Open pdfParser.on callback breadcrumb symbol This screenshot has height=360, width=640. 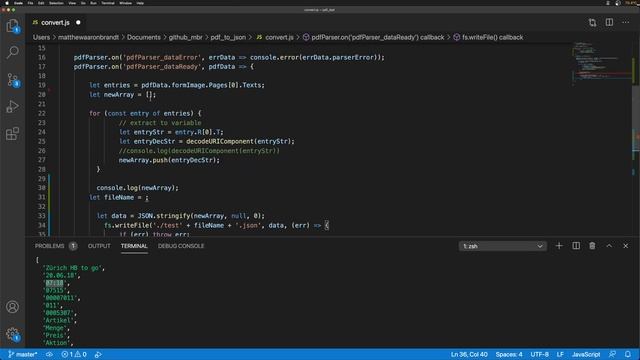(373, 37)
